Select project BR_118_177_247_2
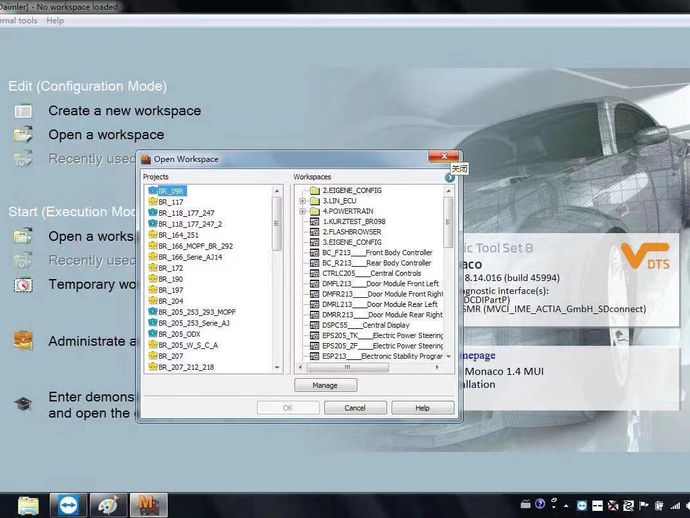This screenshot has width=690, height=518. 190,224
